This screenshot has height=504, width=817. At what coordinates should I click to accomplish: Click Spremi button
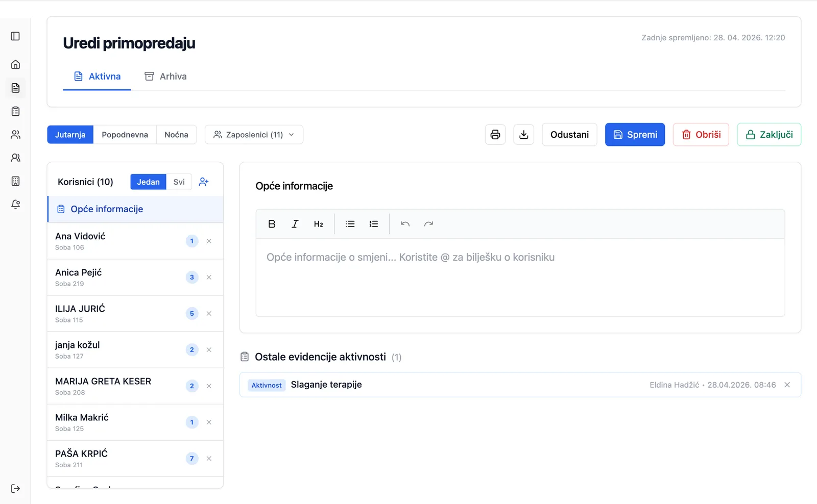[x=635, y=135]
